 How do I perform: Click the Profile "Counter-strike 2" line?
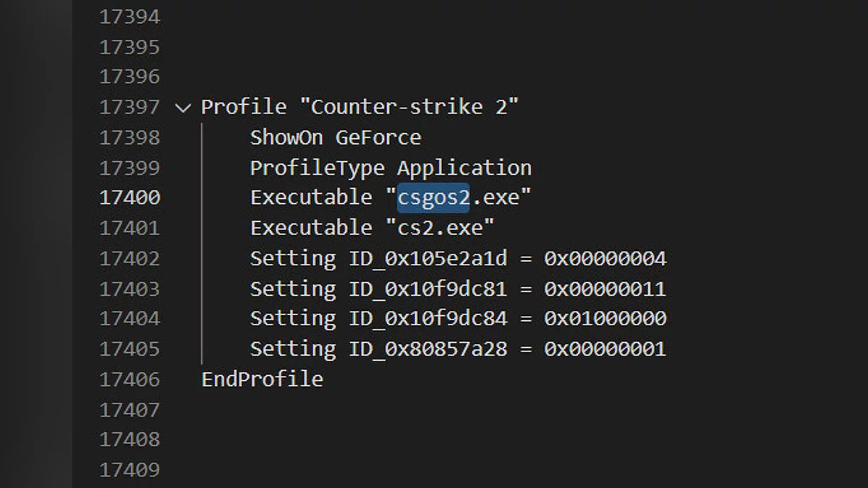(359, 107)
